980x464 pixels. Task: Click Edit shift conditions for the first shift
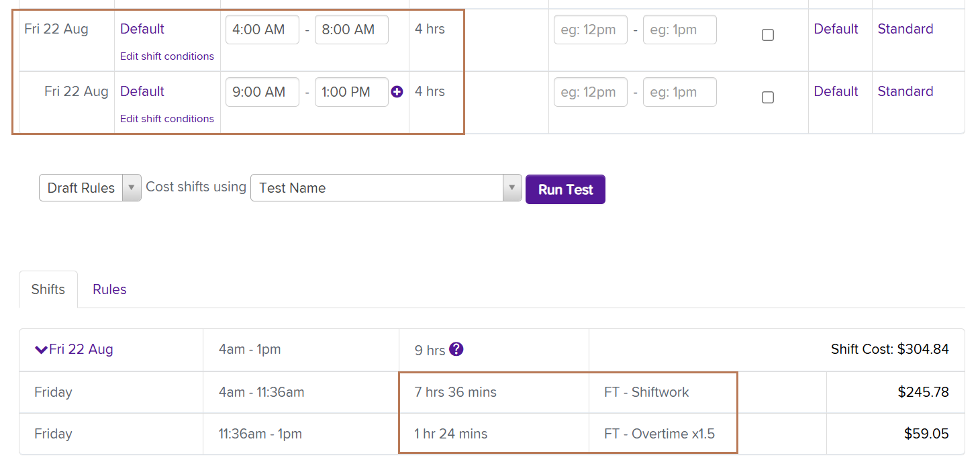[x=167, y=56]
